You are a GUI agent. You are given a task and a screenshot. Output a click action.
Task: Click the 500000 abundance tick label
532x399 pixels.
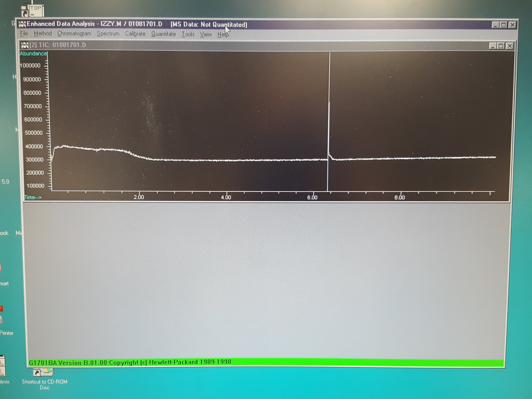pyautogui.click(x=34, y=133)
